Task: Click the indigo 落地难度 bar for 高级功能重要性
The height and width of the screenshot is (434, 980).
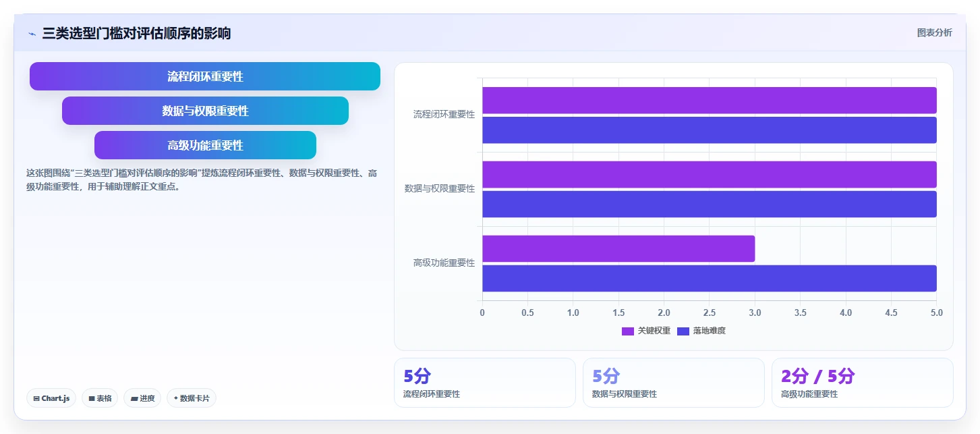Action: click(x=710, y=278)
